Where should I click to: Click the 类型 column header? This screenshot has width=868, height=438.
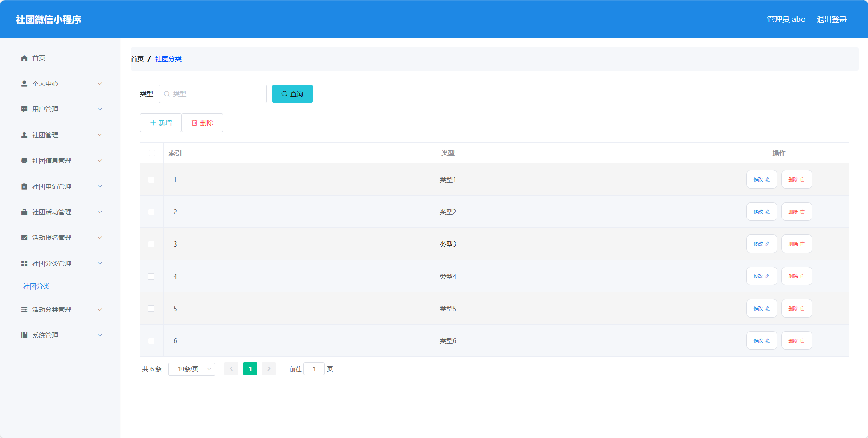click(x=448, y=153)
